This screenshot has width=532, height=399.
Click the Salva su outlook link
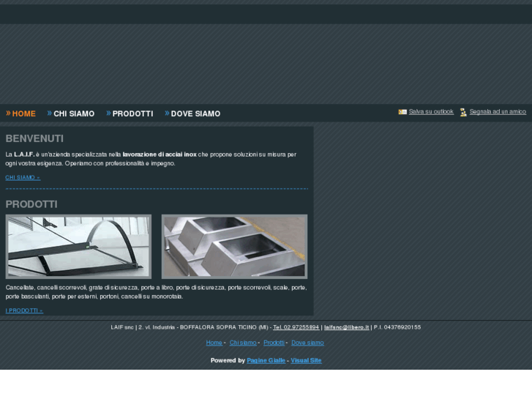click(431, 112)
